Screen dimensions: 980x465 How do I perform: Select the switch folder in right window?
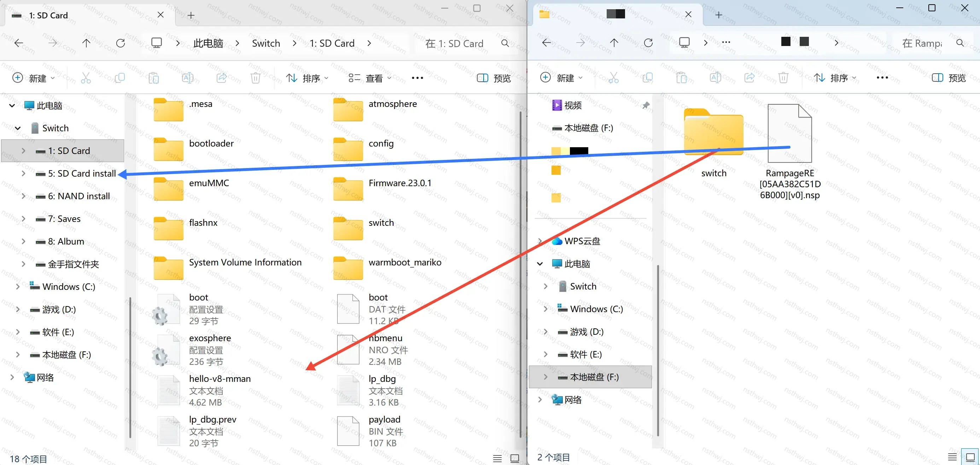pos(714,143)
